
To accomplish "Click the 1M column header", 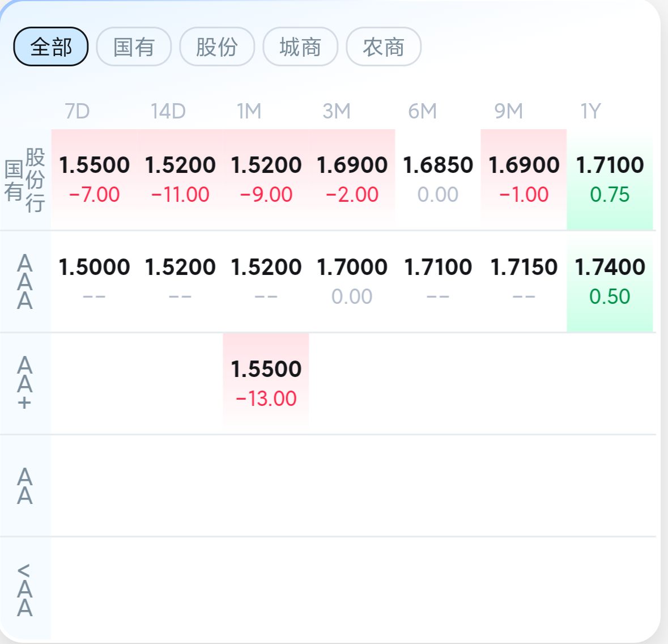I will pos(249,111).
